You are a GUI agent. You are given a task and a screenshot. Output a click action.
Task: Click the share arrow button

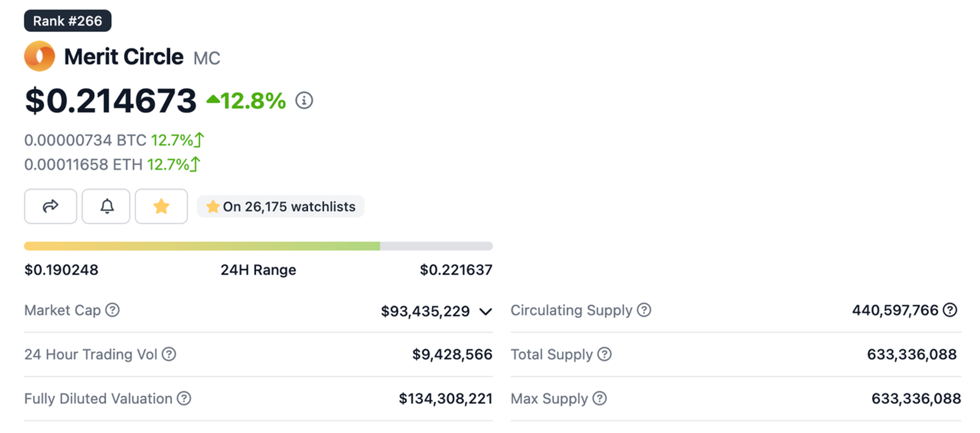click(50, 206)
